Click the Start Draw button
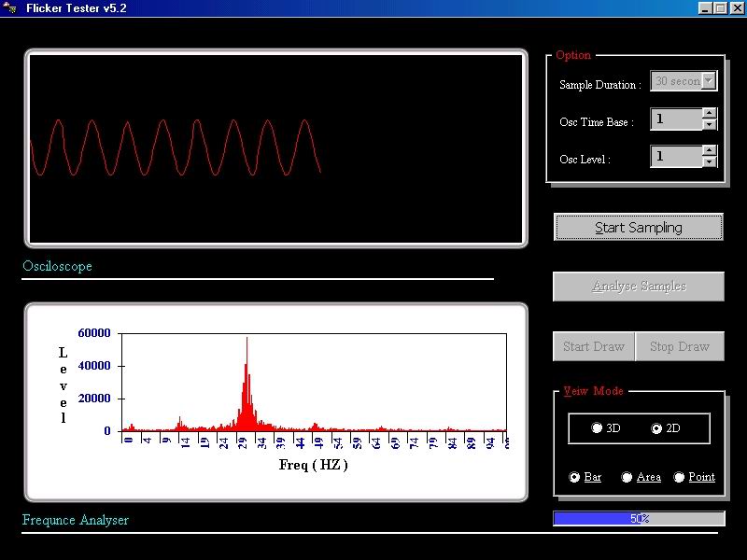This screenshot has height=560, width=747. click(x=594, y=346)
